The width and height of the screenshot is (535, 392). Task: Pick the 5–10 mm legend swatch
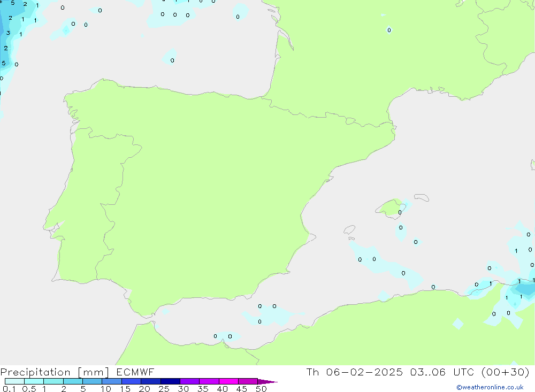[92, 381]
